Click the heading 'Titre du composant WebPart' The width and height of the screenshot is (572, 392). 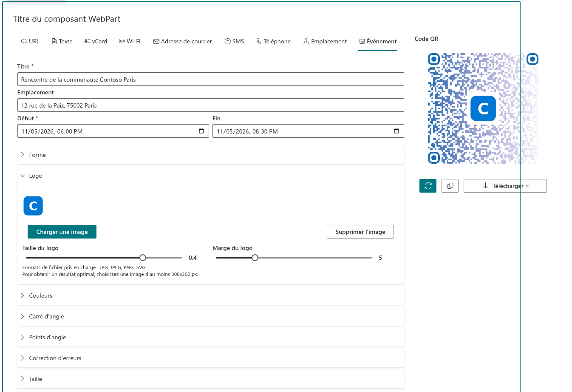pos(67,19)
